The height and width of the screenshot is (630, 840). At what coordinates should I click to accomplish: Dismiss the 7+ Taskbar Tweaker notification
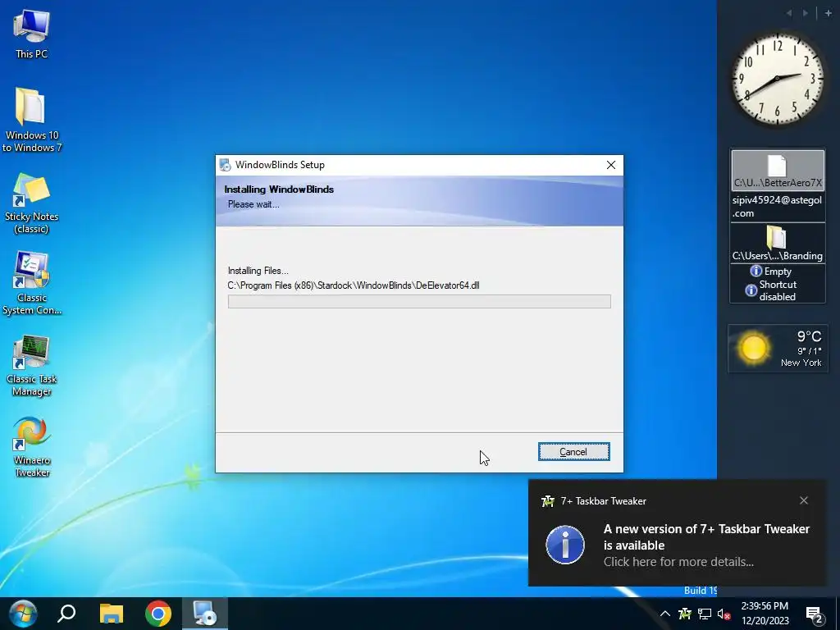pyautogui.click(x=804, y=500)
